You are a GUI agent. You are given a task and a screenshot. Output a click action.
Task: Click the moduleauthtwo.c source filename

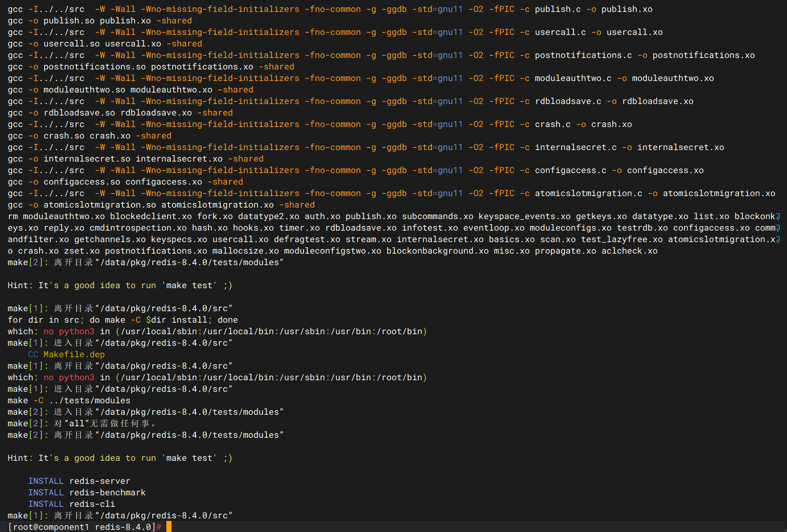pyautogui.click(x=573, y=78)
